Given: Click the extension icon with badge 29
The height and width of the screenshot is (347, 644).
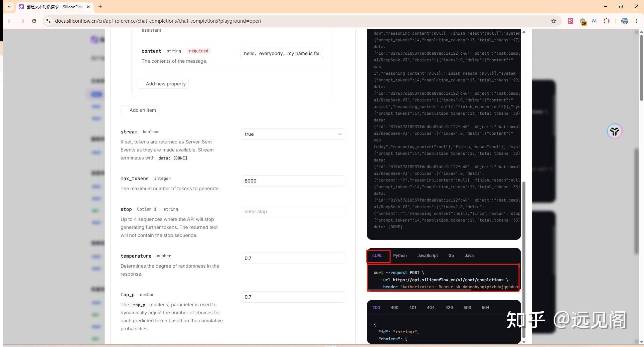Looking at the screenshot, I should [583, 21].
